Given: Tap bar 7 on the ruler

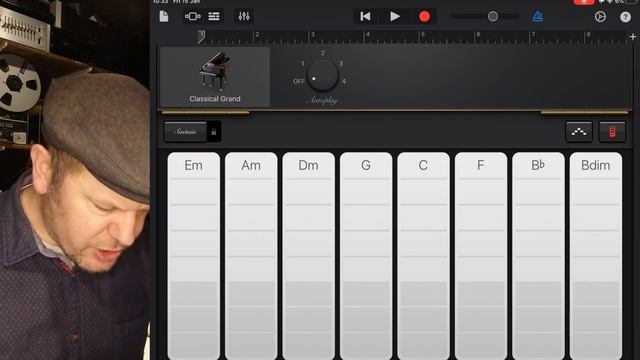Looking at the screenshot, I should tap(533, 35).
